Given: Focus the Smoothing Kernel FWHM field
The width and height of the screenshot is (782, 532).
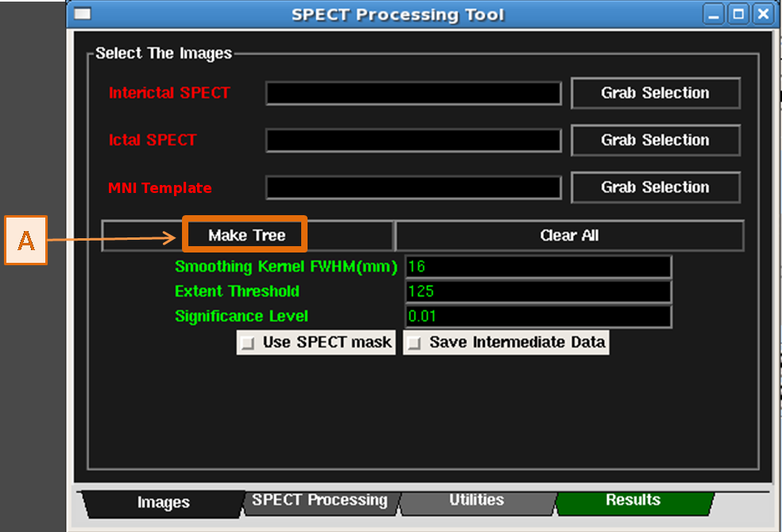Looking at the screenshot, I should pos(538,268).
